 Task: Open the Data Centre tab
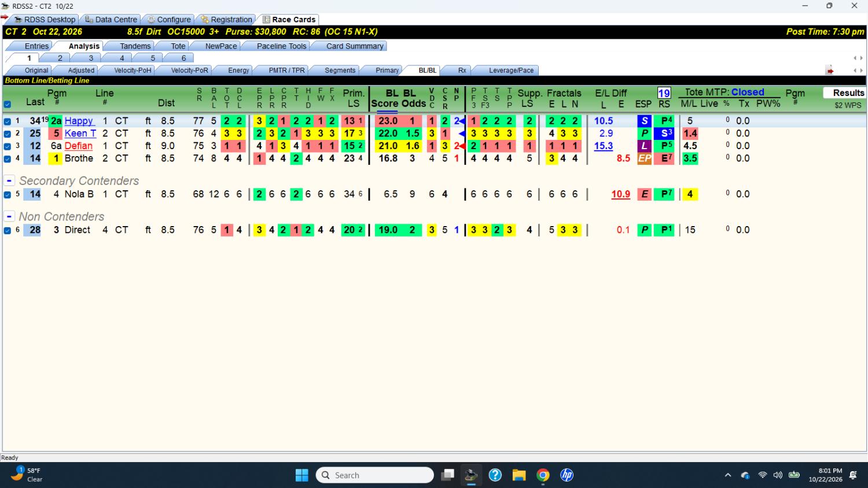pos(111,20)
